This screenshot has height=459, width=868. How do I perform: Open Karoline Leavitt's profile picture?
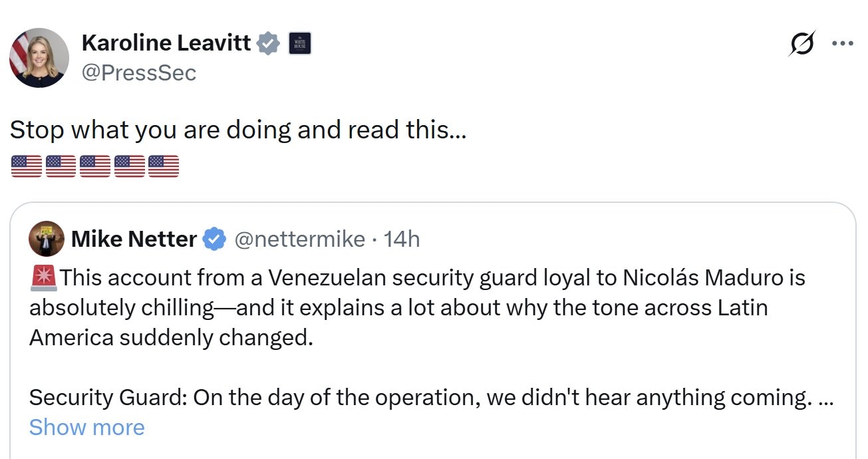(39, 58)
